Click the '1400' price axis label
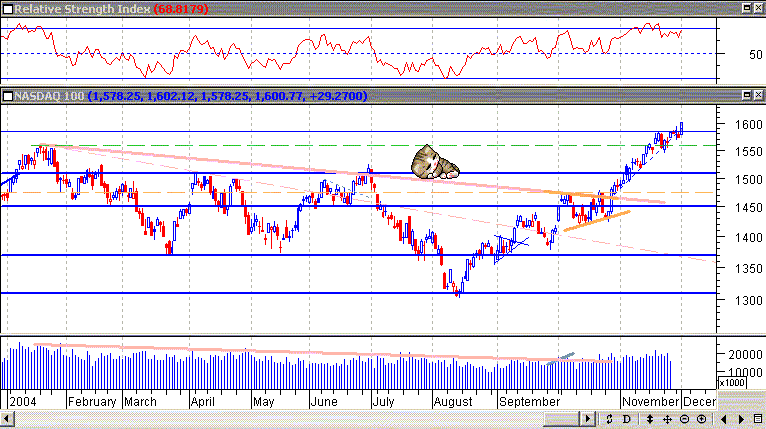Screen dimensions: 766x429 tap(748, 238)
